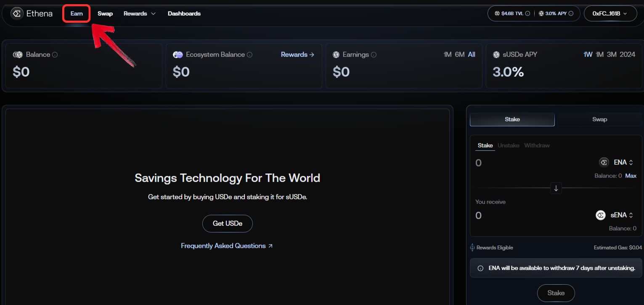Click the $0 value in the Earnings card
The height and width of the screenshot is (305, 644).
coord(341,72)
